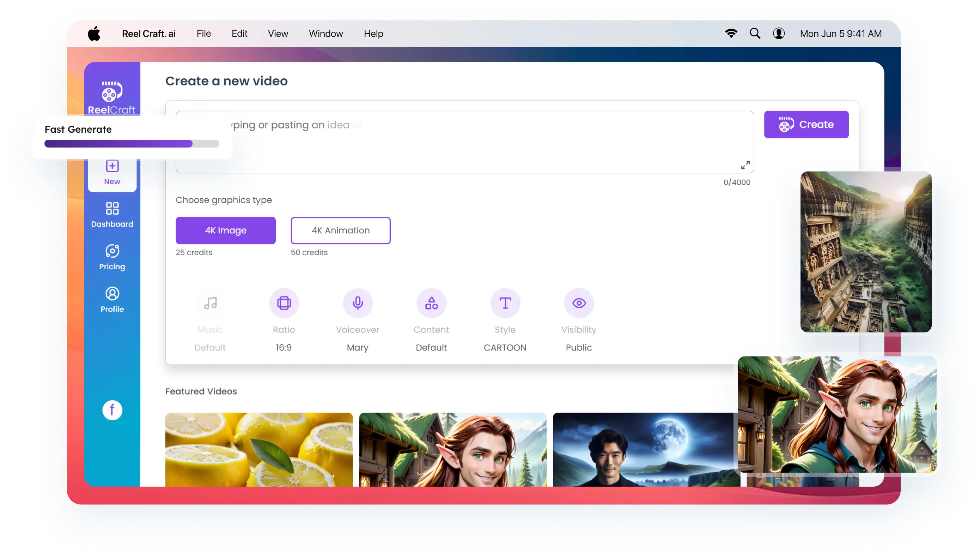Open the Music Default setting
This screenshot has height=558, width=980.
[210, 347]
